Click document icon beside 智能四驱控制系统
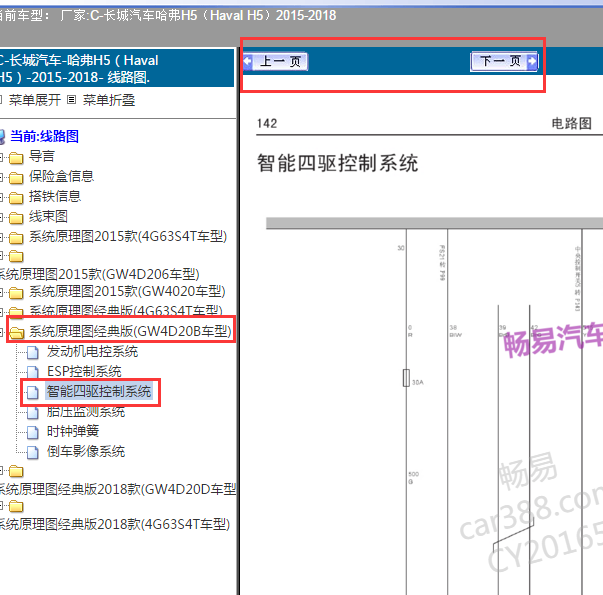Viewport: 603px width, 595px height. tap(33, 392)
